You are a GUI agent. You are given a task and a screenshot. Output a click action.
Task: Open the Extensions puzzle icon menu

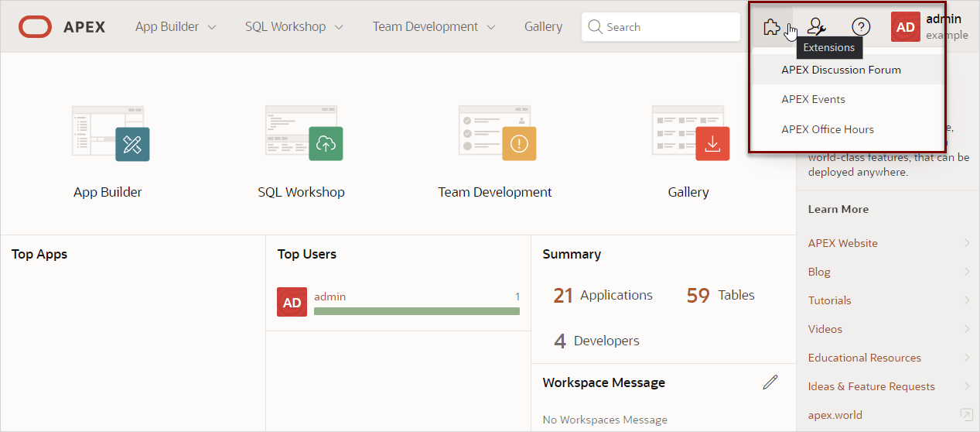[771, 27]
